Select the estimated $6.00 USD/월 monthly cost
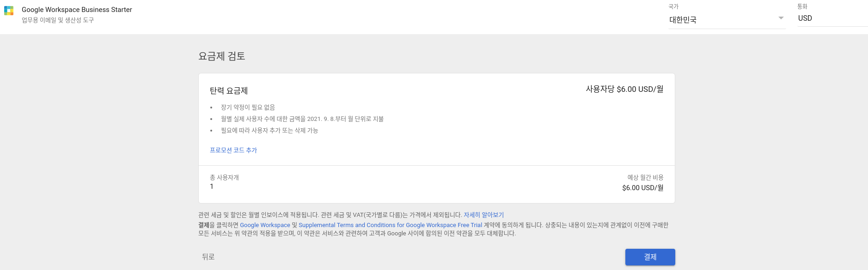 [x=643, y=188]
